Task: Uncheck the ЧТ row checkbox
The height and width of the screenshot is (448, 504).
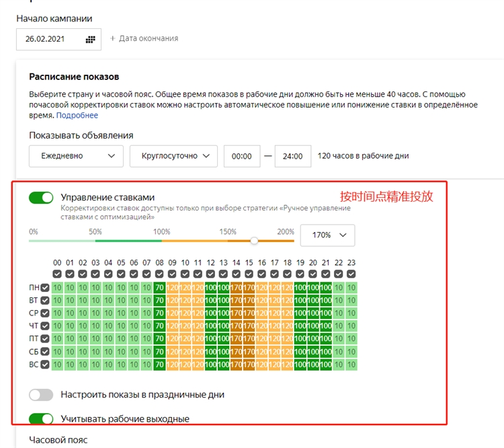Action: pyautogui.click(x=45, y=326)
